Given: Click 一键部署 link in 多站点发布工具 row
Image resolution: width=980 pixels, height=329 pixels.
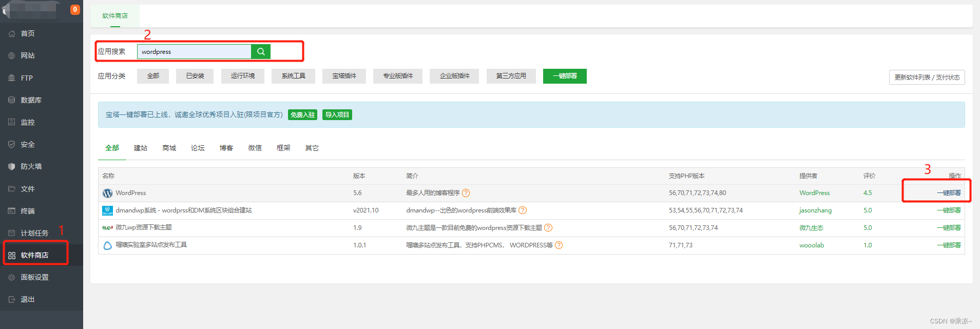Looking at the screenshot, I should point(949,245).
